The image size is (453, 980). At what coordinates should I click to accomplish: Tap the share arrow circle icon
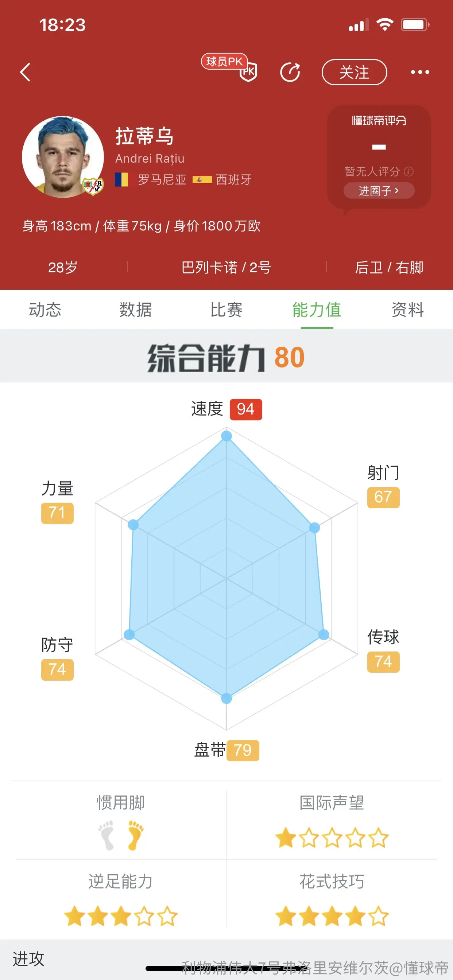pos(290,72)
